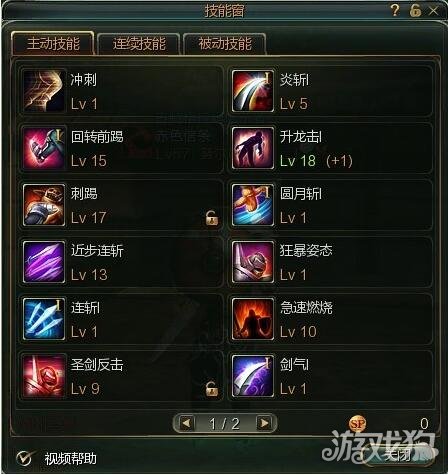Viewport: 448px width, 475px height.
Task: Click the 炎斩I skill icon
Action: point(253,91)
